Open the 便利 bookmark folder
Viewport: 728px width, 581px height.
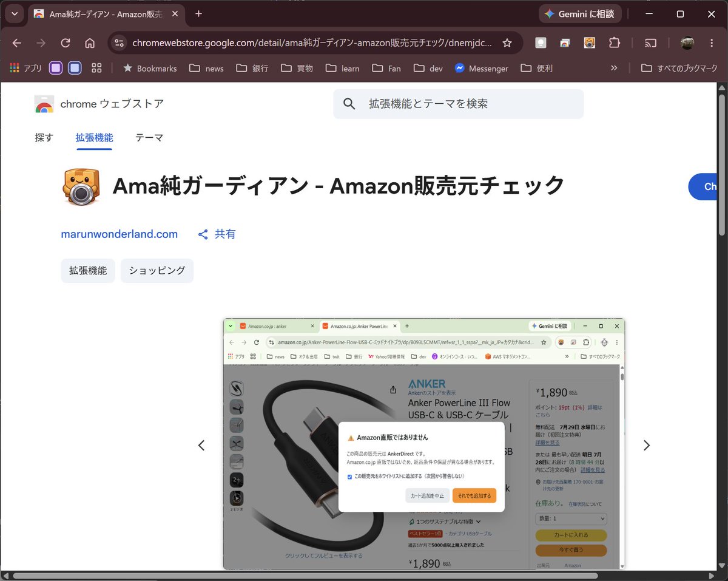536,68
